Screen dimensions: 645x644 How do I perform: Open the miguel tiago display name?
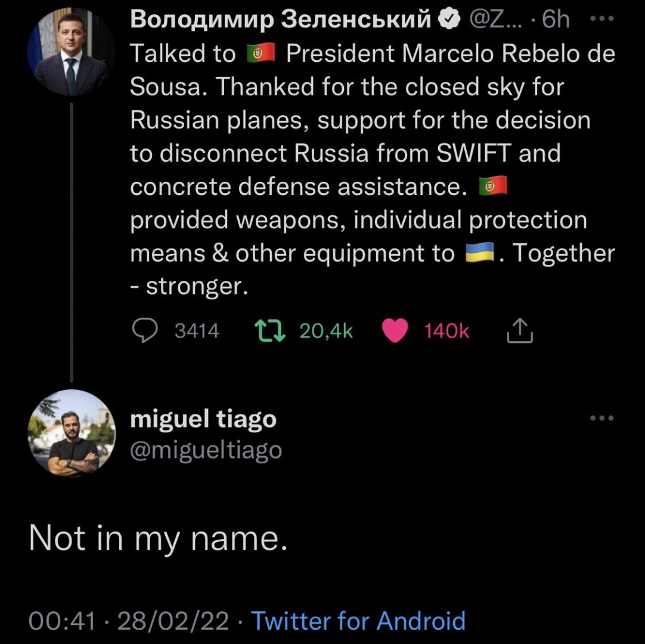pos(203,419)
